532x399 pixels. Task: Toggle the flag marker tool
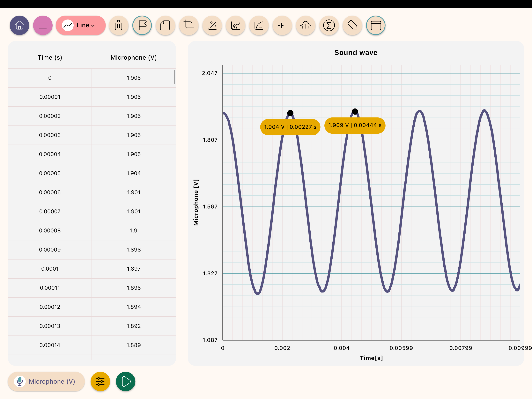point(142,25)
